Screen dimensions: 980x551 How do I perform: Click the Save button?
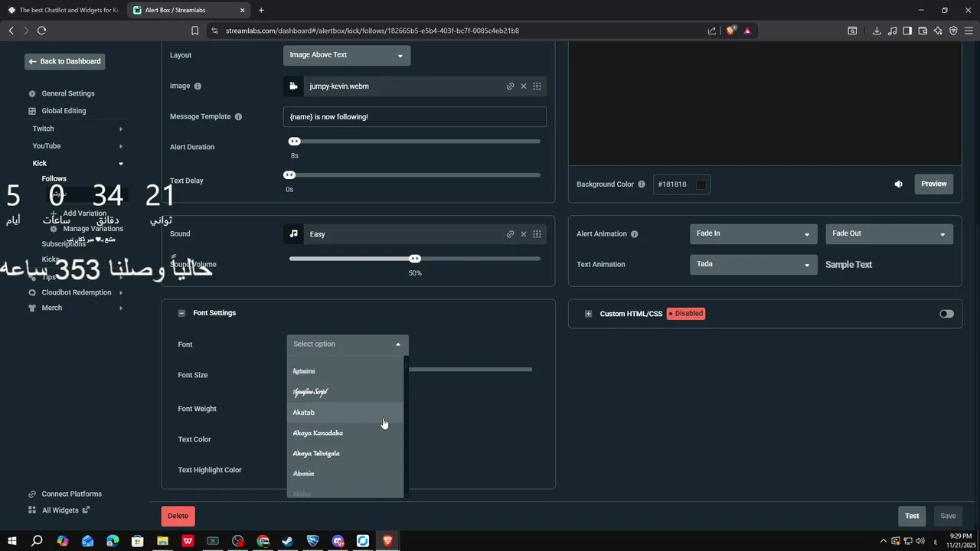tap(948, 516)
